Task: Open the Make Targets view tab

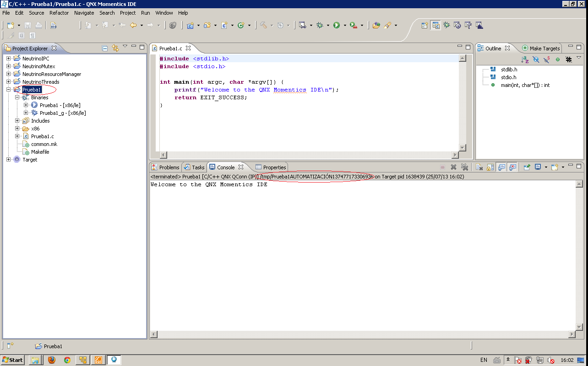Action: pos(541,48)
